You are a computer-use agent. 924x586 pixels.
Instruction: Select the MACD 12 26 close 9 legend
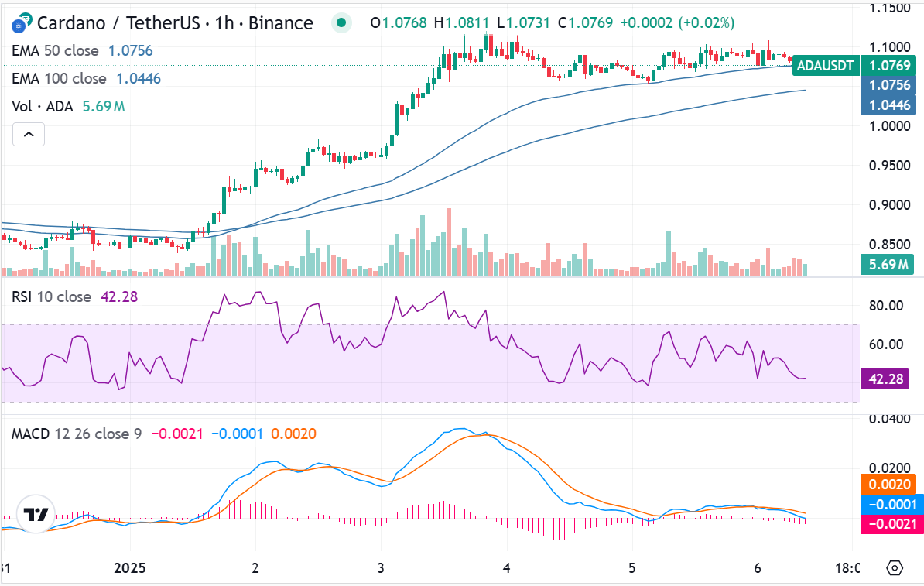pos(77,434)
